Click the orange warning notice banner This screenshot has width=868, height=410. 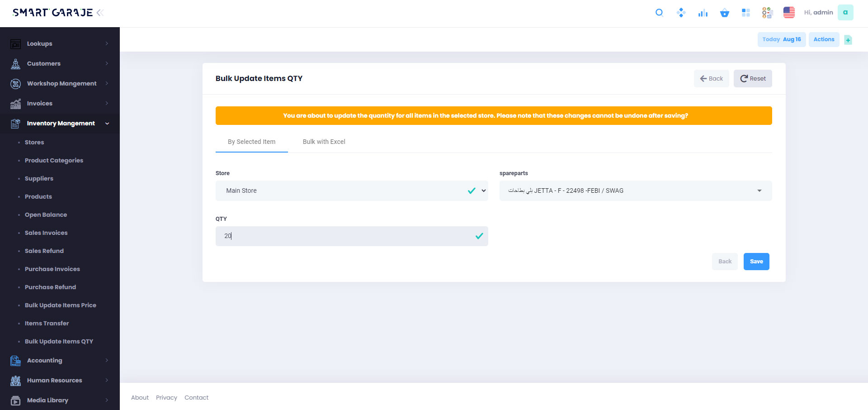(x=494, y=115)
